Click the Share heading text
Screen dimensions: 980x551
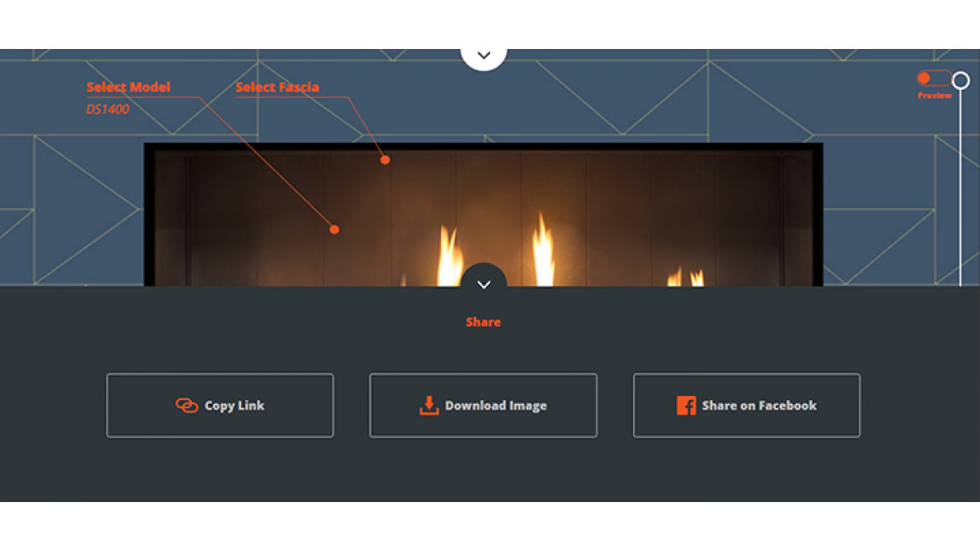(x=483, y=322)
